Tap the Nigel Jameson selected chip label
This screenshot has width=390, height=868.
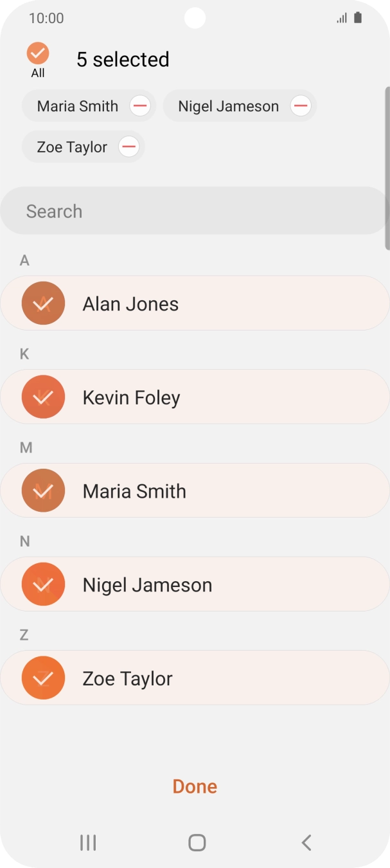click(229, 106)
